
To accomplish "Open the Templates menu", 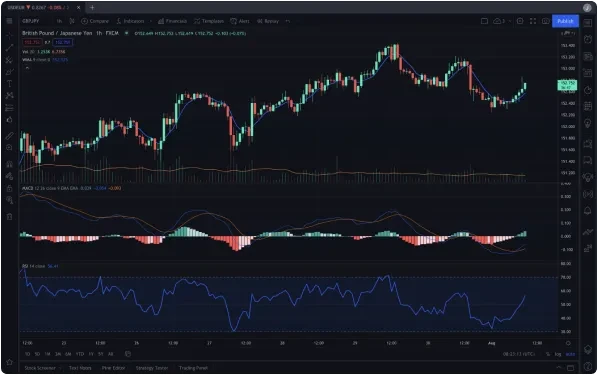I will pyautogui.click(x=209, y=21).
